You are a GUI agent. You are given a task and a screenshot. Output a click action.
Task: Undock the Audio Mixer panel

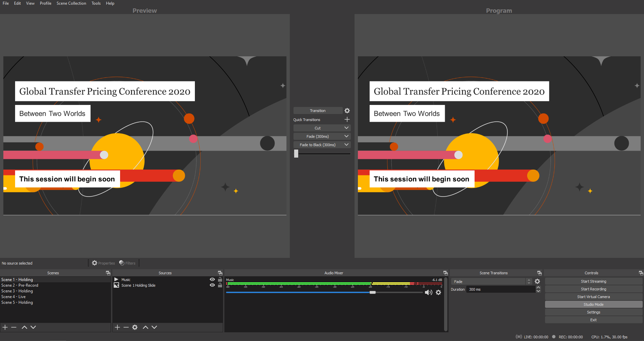[x=445, y=273]
